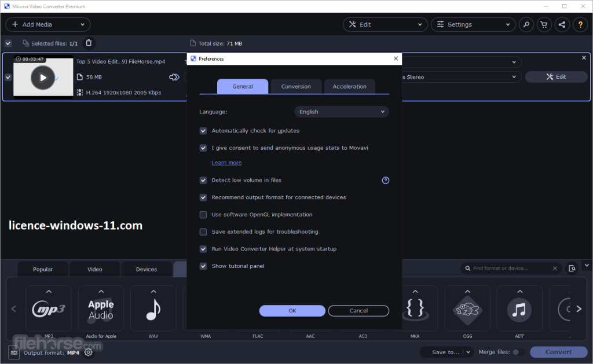Expand the Save to dropdown arrow
The image size is (593, 364).
click(x=468, y=352)
